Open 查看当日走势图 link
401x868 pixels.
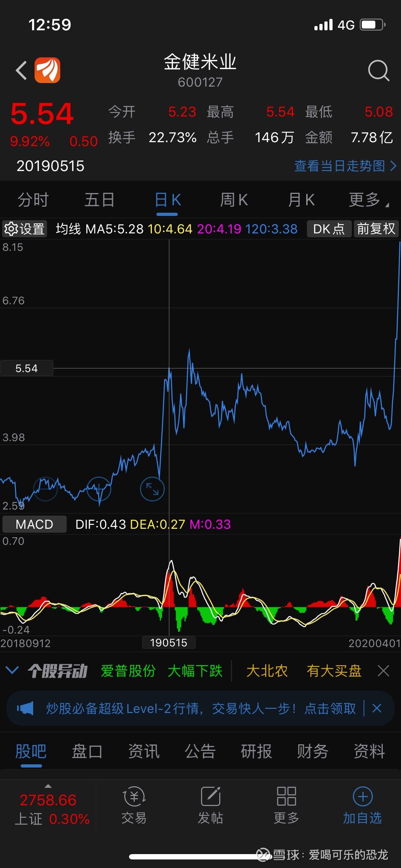[345, 166]
